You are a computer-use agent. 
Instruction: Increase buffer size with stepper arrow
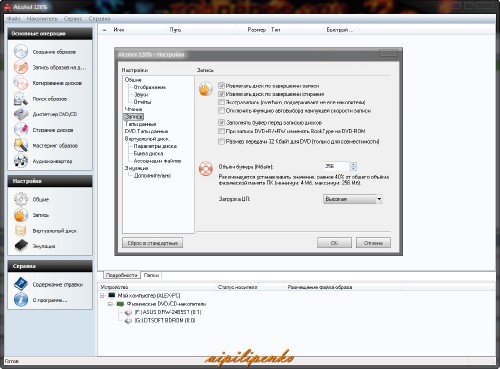[354, 164]
